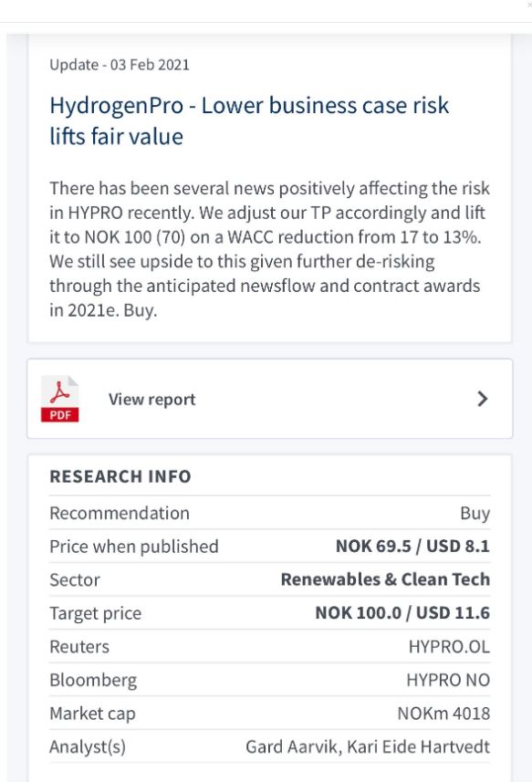Click the Recommendation row label
The height and width of the screenshot is (782, 532).
pyautogui.click(x=120, y=513)
